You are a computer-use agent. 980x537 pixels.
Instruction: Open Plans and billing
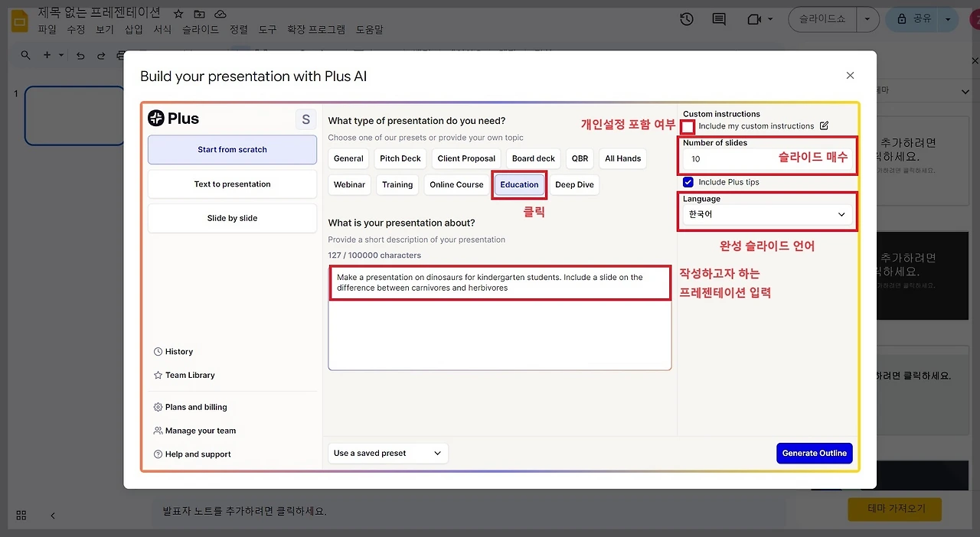click(190, 408)
